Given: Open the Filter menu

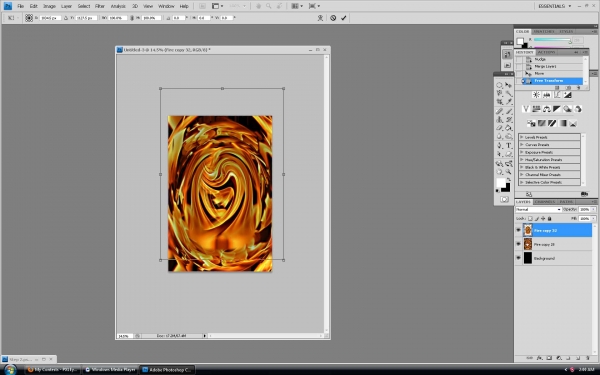Looking at the screenshot, I should [x=100, y=6].
